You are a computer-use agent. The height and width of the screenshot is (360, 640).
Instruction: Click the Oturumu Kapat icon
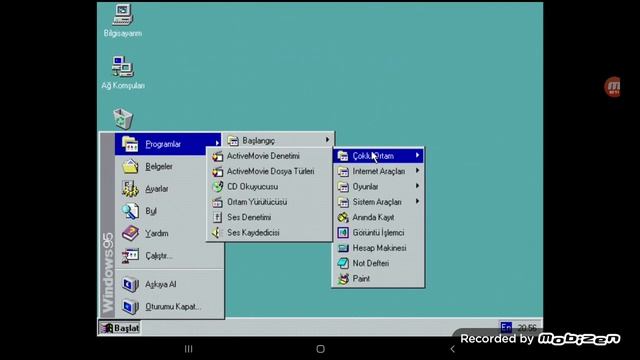coord(130,307)
